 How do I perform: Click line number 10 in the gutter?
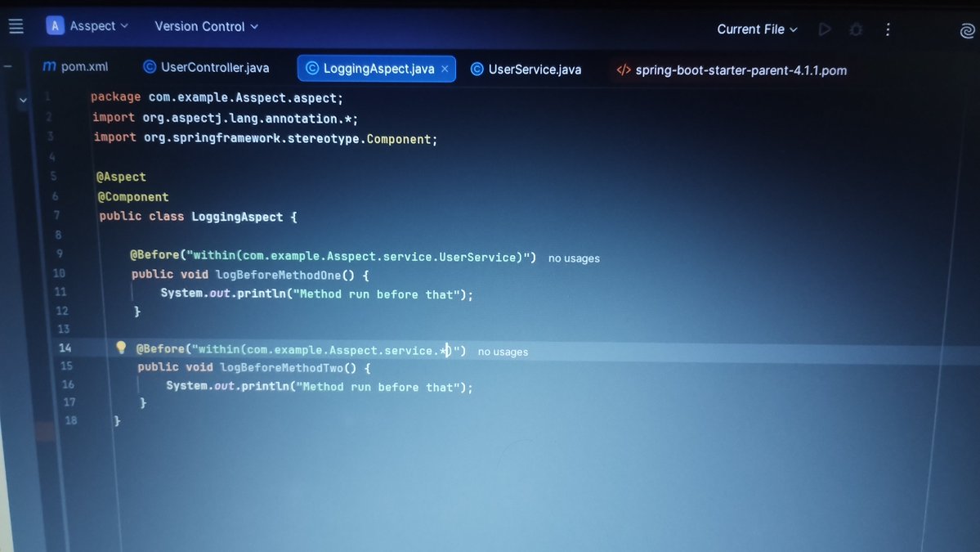59,273
